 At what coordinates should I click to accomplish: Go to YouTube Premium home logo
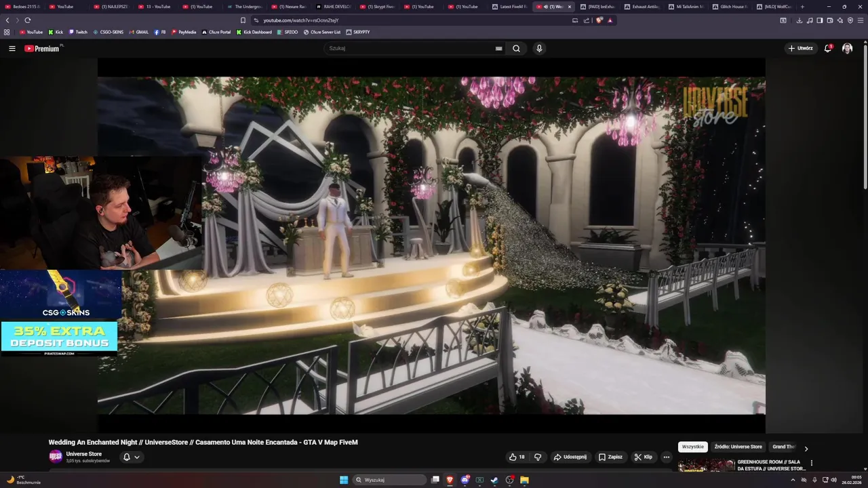pyautogui.click(x=42, y=48)
